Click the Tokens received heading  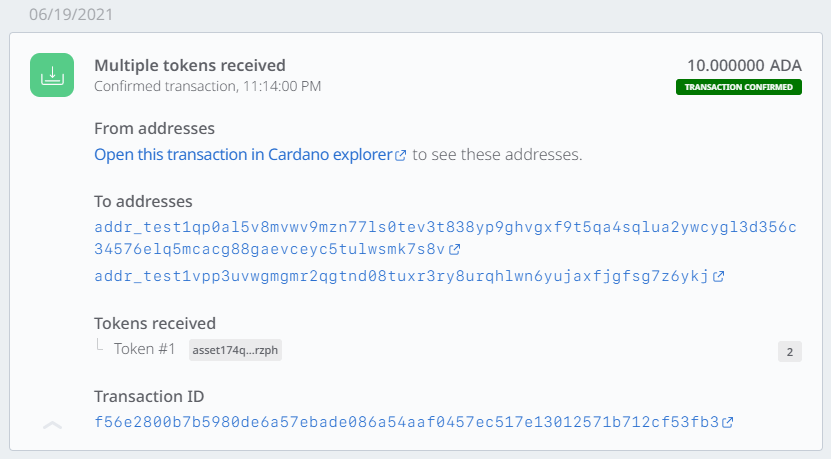pyautogui.click(x=155, y=323)
